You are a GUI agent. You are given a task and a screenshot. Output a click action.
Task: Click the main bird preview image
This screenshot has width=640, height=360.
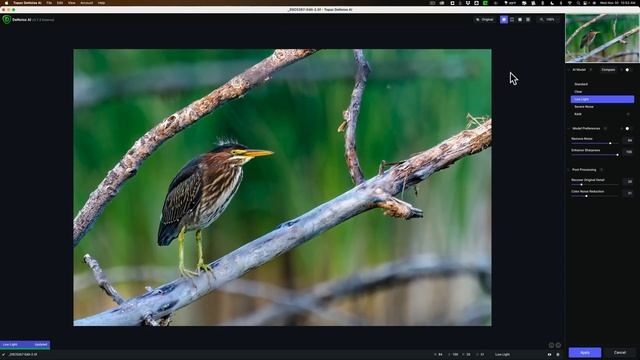(x=282, y=187)
